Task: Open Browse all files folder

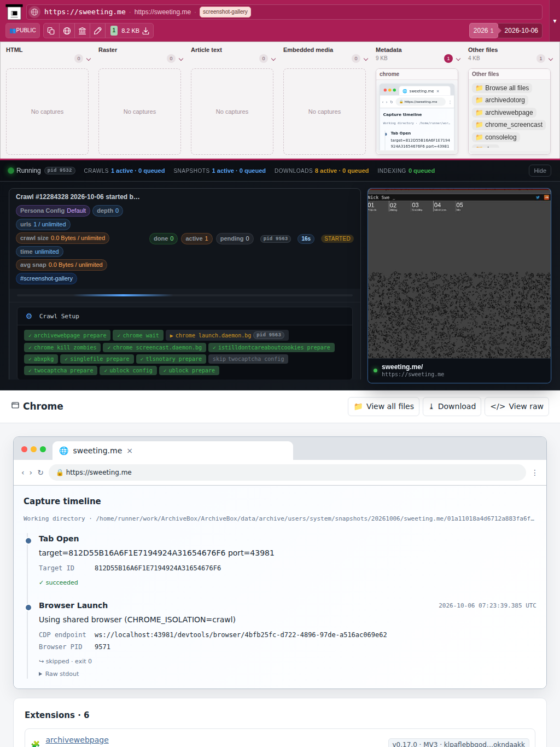Action: 503,88
